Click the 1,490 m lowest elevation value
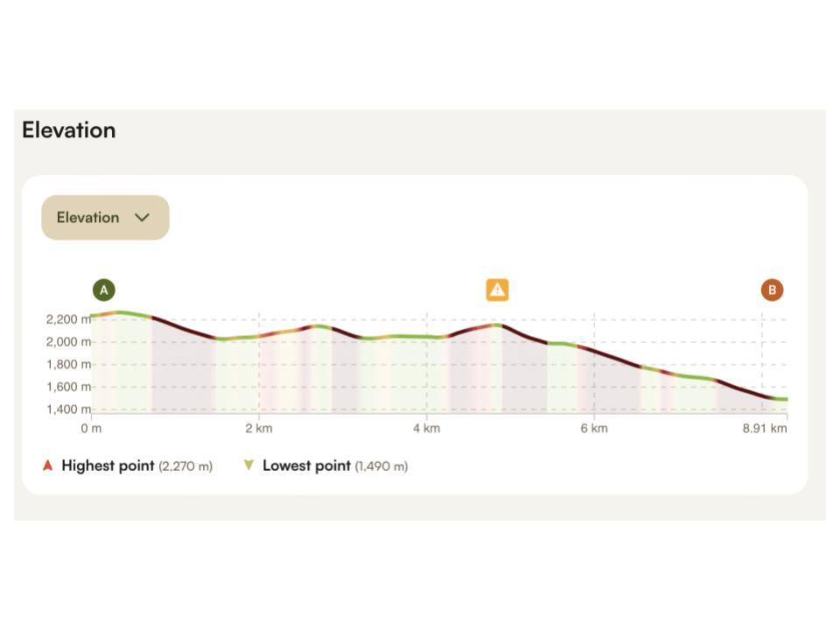840x630 pixels. click(x=381, y=466)
